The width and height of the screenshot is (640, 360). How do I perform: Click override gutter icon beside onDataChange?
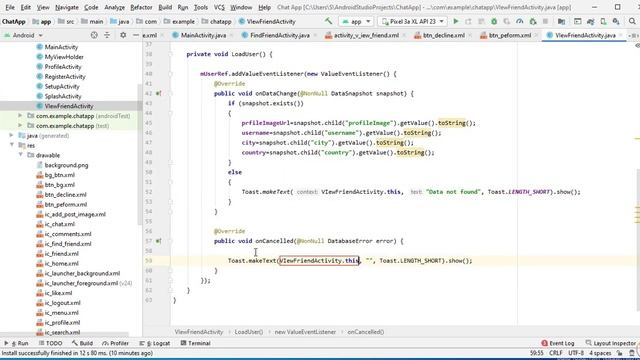coord(158,93)
